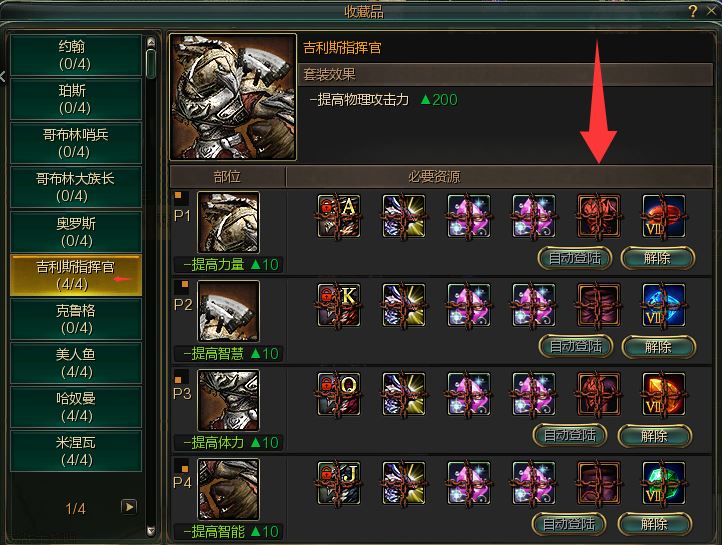Click 自动登陆 button in P1 row

pos(575,258)
